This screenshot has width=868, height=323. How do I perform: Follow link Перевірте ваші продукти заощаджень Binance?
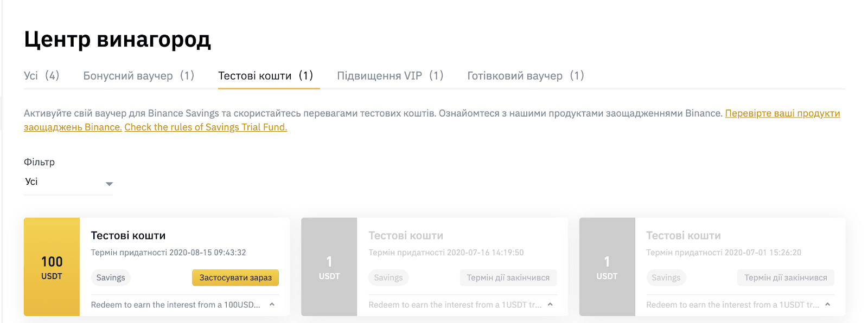pos(782,113)
